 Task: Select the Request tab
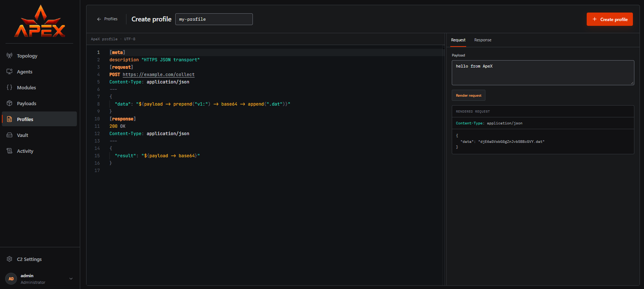click(458, 40)
